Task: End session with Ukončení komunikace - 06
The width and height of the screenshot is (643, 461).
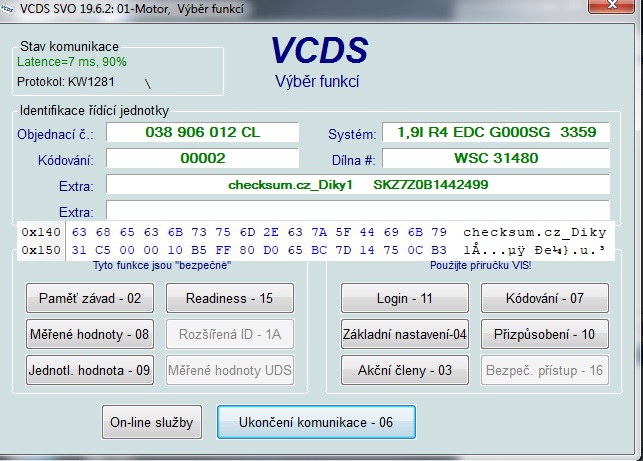Action: tap(315, 422)
